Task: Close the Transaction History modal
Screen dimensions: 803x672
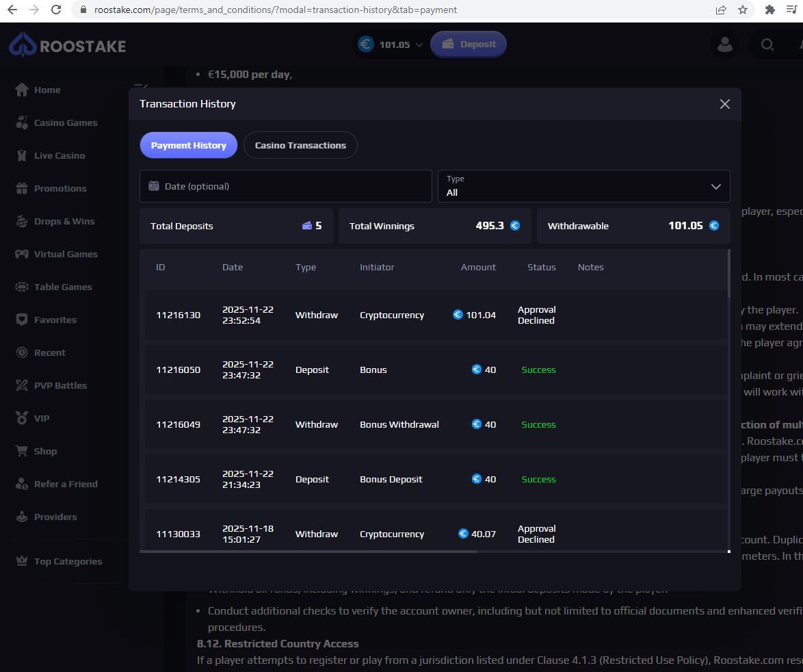Action: [x=724, y=104]
